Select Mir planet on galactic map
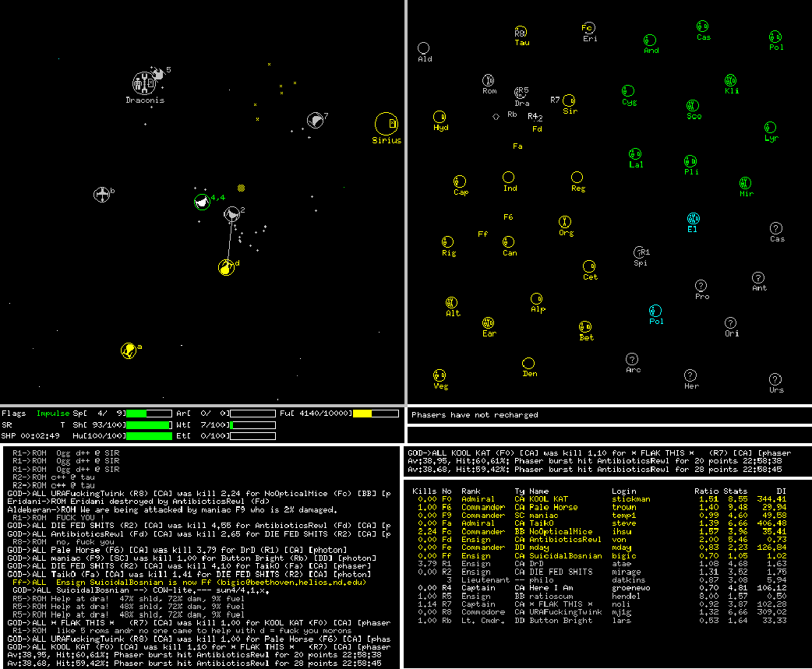812x669 pixels. [x=745, y=183]
